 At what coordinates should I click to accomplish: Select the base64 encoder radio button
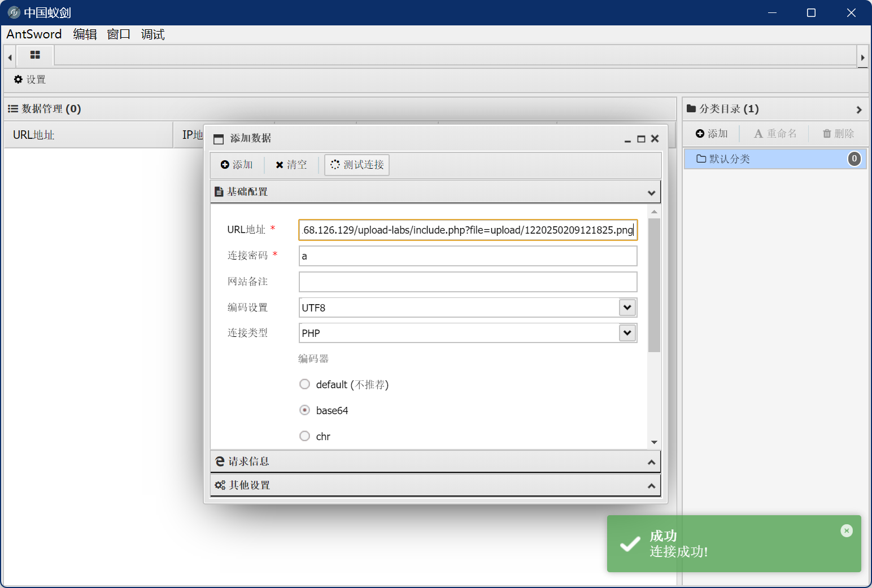tap(304, 410)
